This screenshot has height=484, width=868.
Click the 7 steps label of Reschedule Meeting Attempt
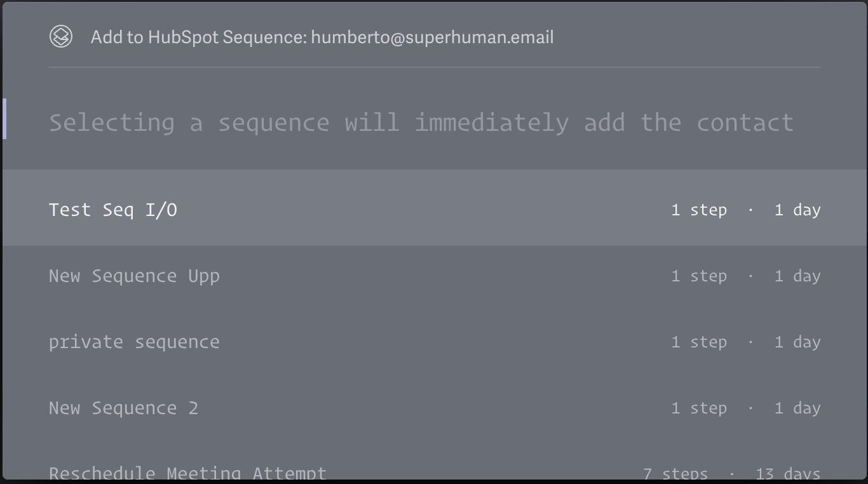(x=675, y=473)
